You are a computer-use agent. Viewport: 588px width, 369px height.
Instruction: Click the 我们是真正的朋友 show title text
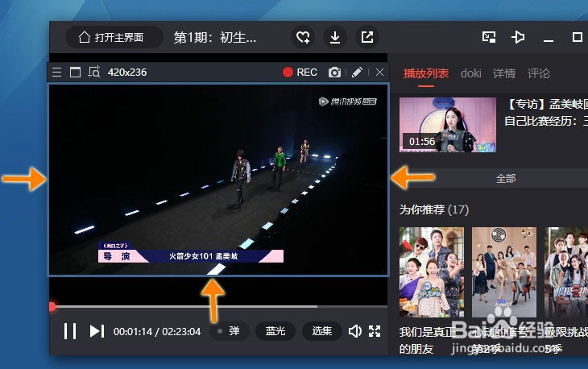pyautogui.click(x=427, y=341)
